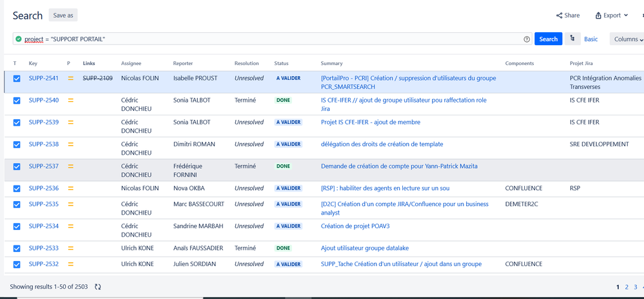Uncheck the SUPP-2533 row checkbox
This screenshot has width=644, height=299.
[17, 249]
